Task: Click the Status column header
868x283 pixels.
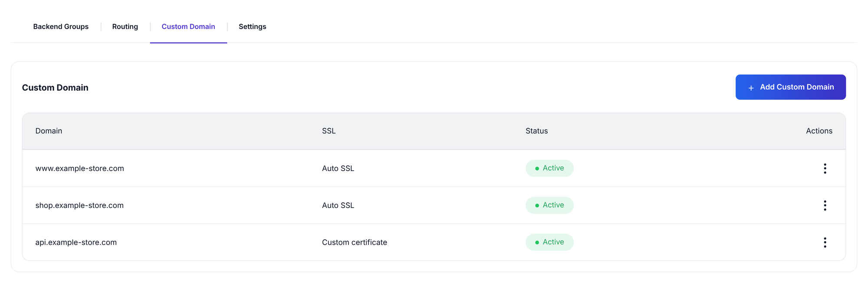Action: coord(536,131)
